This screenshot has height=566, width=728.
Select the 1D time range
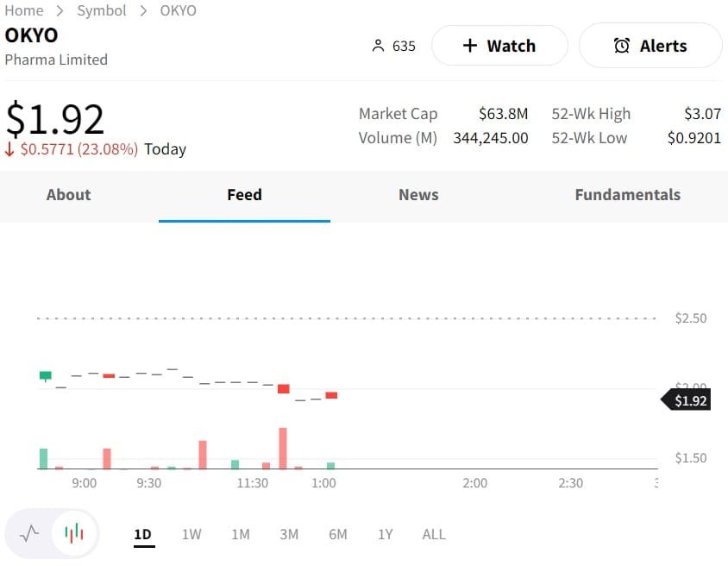click(143, 534)
